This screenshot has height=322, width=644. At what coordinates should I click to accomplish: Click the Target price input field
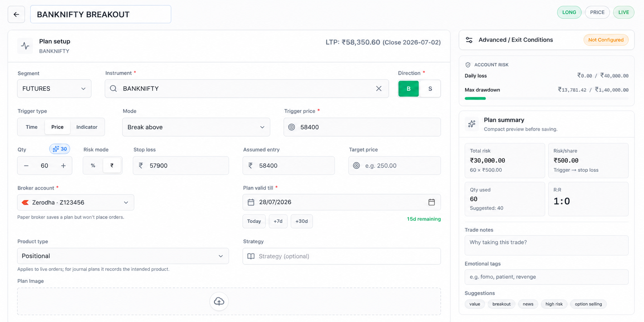[x=395, y=166]
